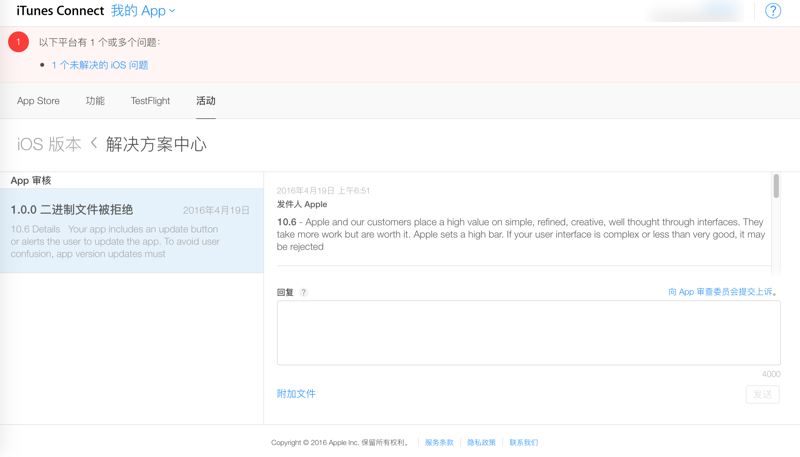Return to iOS 版本 breadcrumb

pyautogui.click(x=49, y=144)
